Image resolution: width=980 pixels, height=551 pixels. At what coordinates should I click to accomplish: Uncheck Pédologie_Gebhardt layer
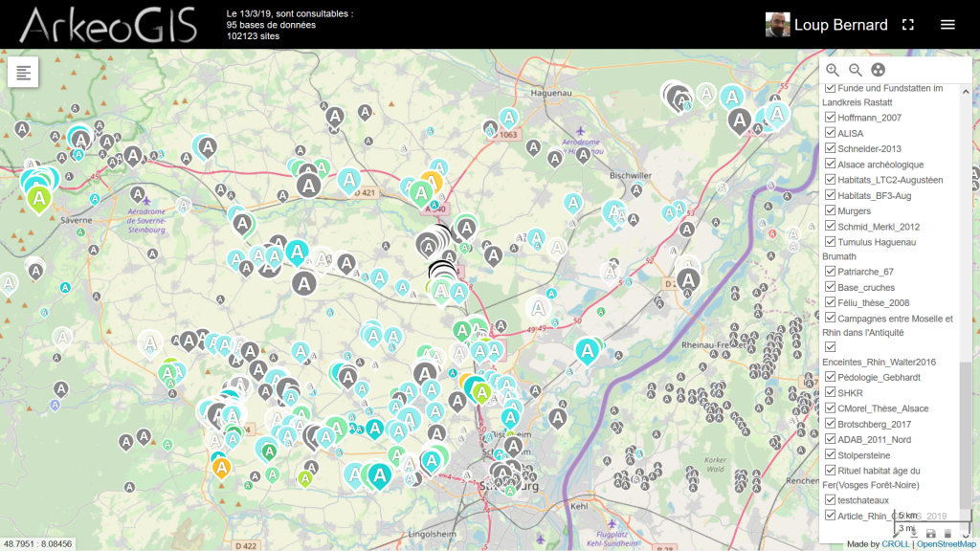830,377
